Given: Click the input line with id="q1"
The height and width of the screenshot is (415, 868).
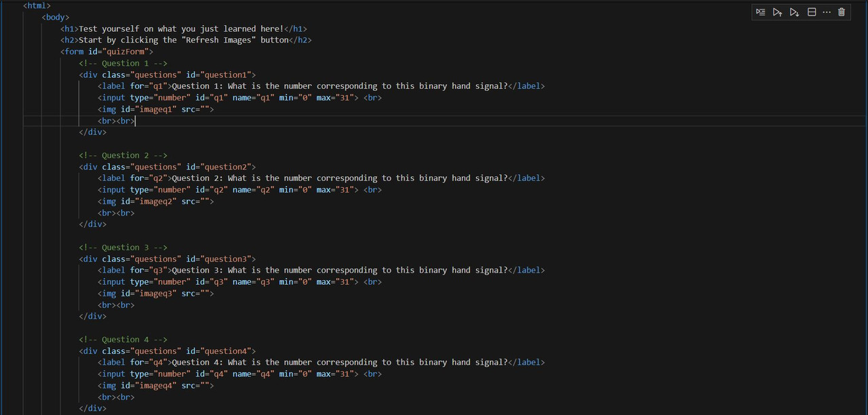Looking at the screenshot, I should [x=239, y=98].
